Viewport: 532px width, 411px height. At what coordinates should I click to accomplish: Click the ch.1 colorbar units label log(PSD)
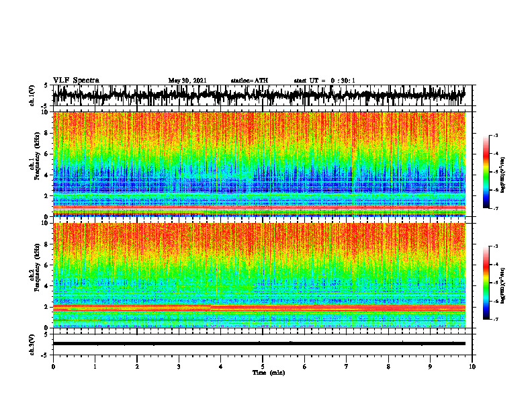pyautogui.click(x=503, y=175)
